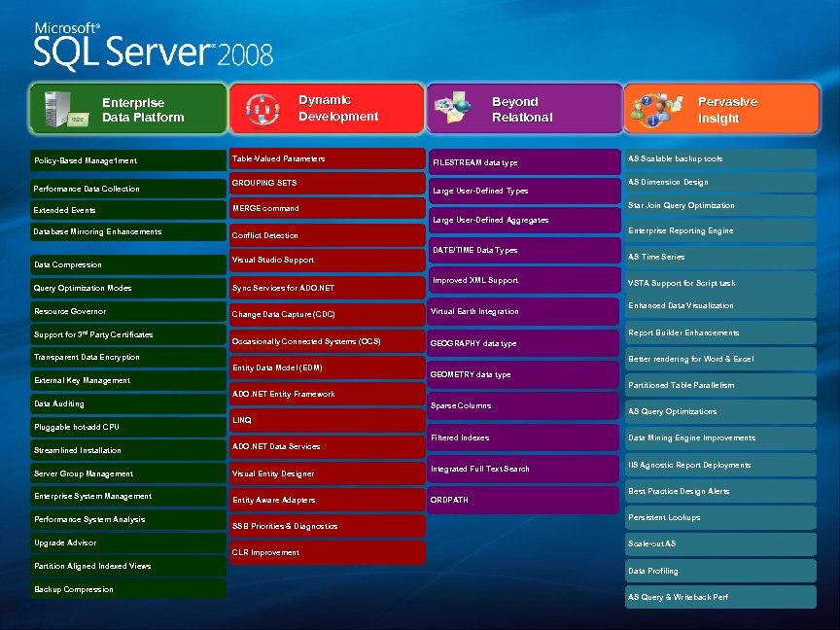Image resolution: width=840 pixels, height=630 pixels.
Task: Click the icon beside Beyond Relational header
Action: tap(454, 108)
